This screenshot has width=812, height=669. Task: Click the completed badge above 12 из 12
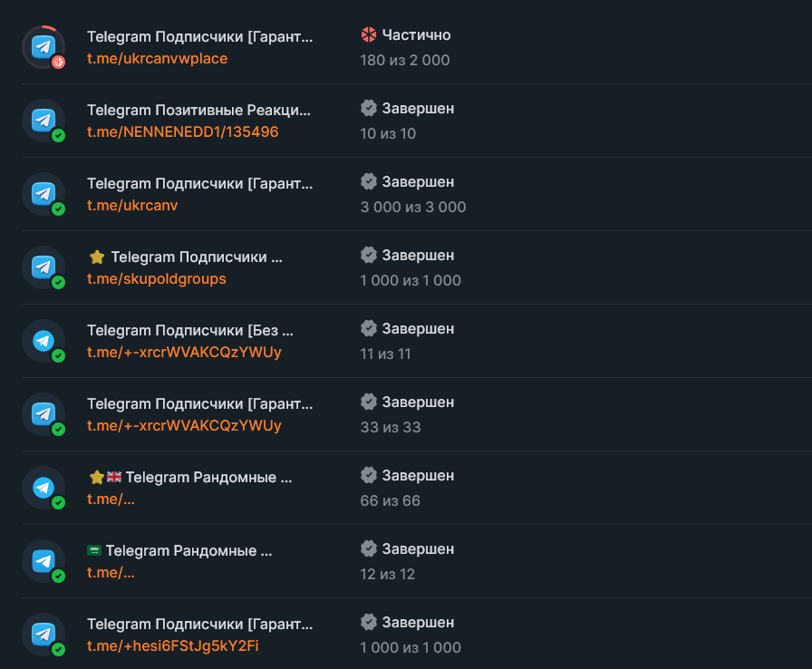[368, 549]
